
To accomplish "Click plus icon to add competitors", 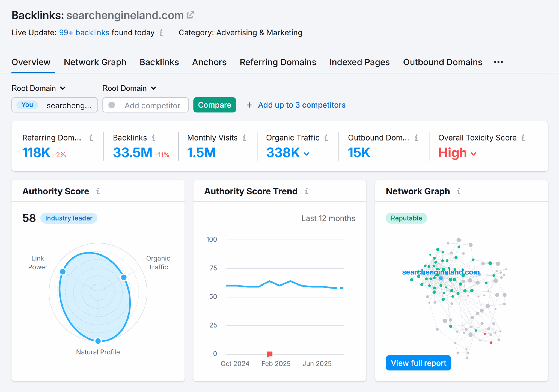I will (x=249, y=105).
